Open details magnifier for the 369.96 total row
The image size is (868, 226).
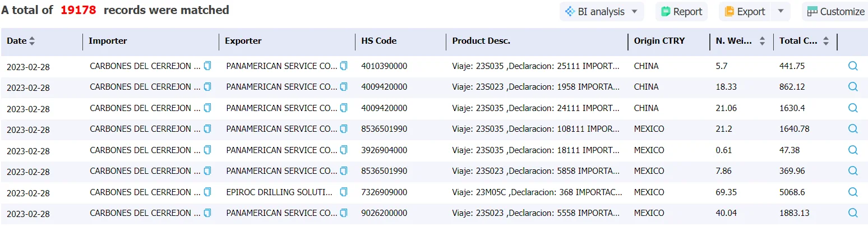point(853,170)
